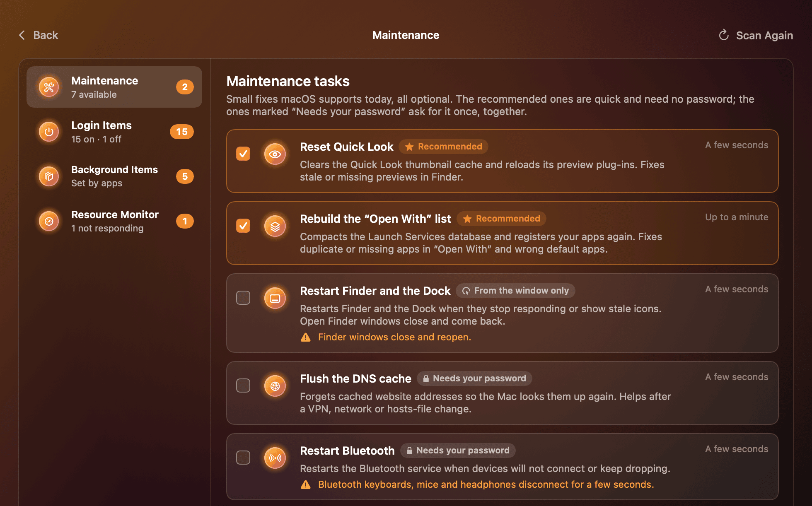The width and height of the screenshot is (812, 506).
Task: Click the Needs your password badge on Flush DNS
Action: click(474, 378)
